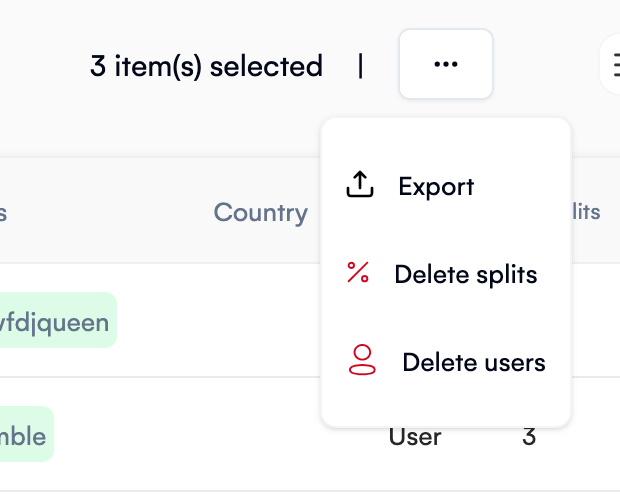This screenshot has height=494, width=620.
Task: Select Delete splits menu option
Action: [x=446, y=274]
